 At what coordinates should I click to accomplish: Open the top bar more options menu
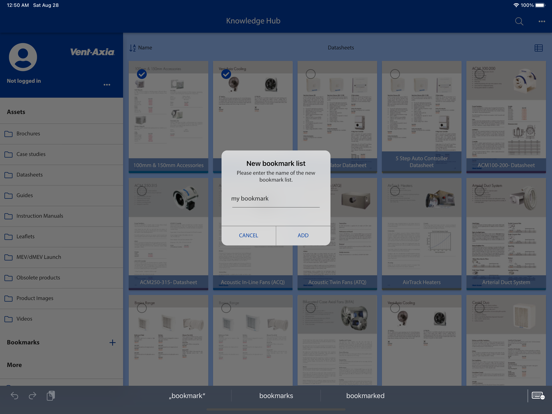click(x=541, y=21)
